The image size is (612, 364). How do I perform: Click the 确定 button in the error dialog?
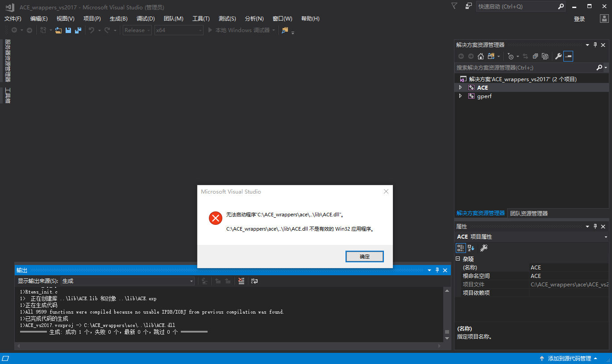364,256
